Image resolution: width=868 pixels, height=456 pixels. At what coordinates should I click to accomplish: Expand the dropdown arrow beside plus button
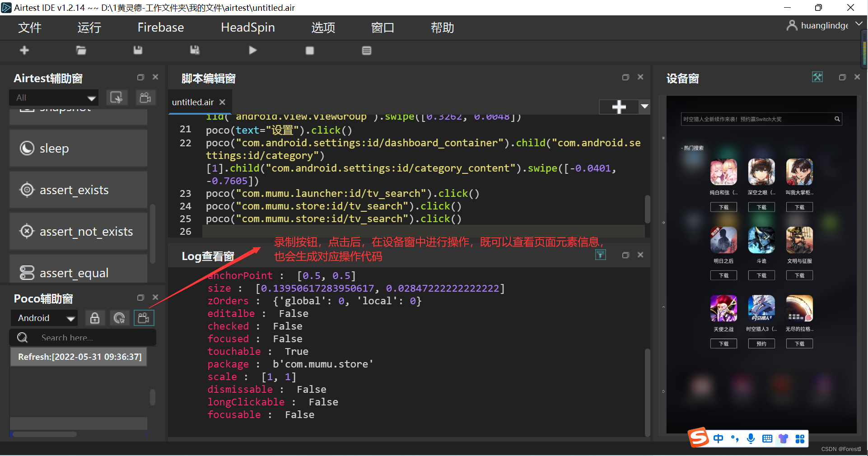[x=644, y=107]
